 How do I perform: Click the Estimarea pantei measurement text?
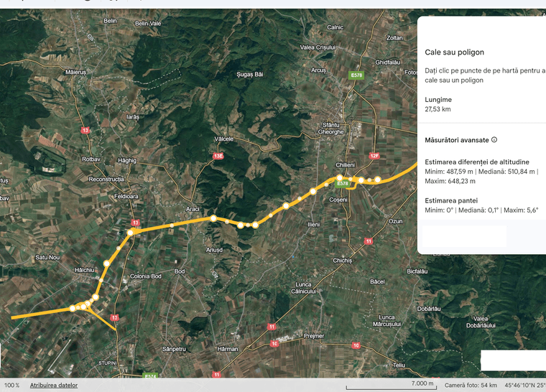point(460,200)
